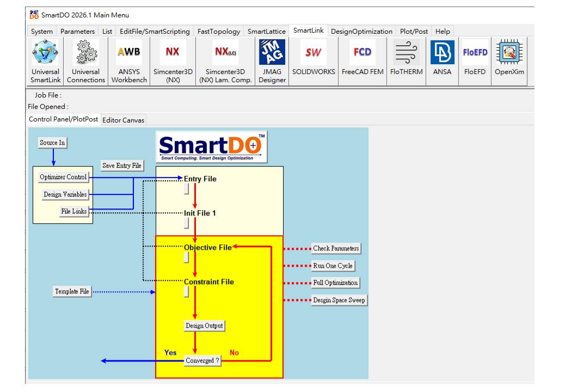The image size is (566, 392).
Task: Click the blue Yes label
Action: (x=170, y=353)
